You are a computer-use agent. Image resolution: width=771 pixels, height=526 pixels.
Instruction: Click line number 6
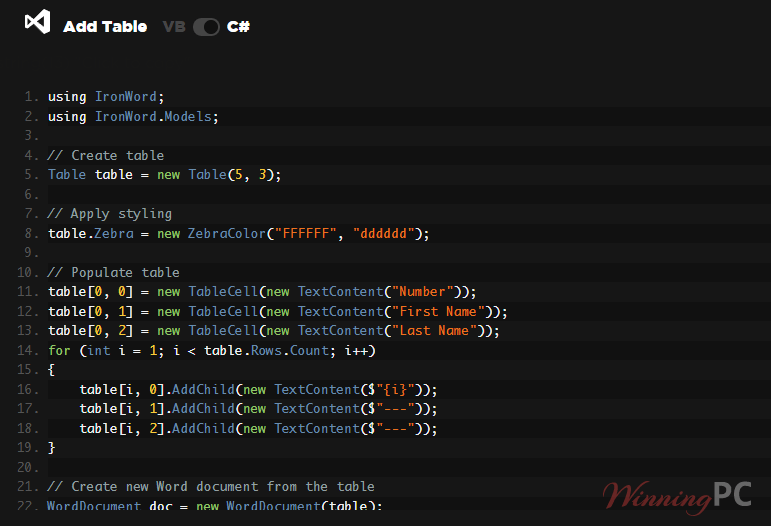coord(31,195)
